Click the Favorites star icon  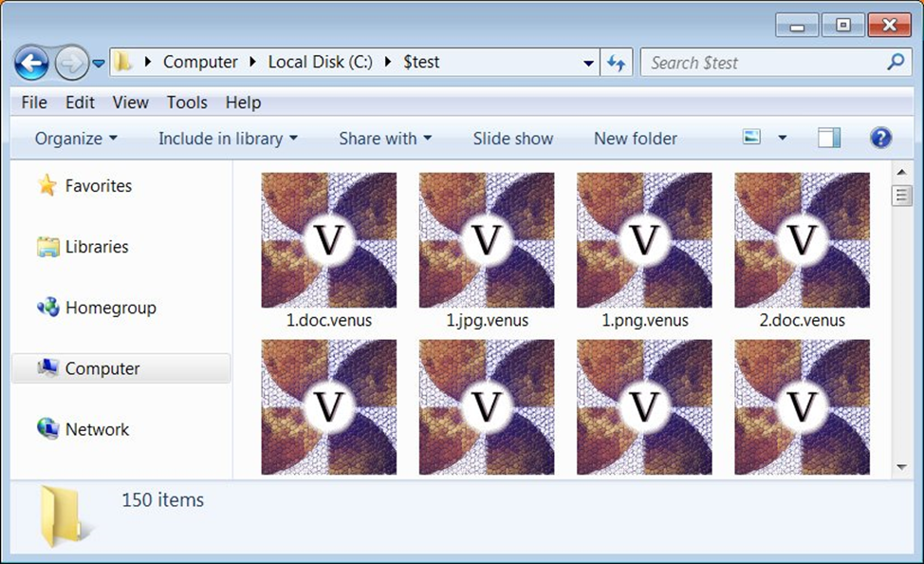pyautogui.click(x=47, y=185)
